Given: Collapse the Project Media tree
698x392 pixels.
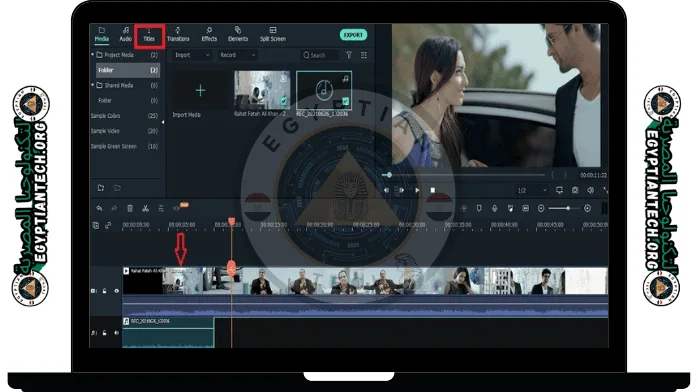Looking at the screenshot, I should 93,55.
